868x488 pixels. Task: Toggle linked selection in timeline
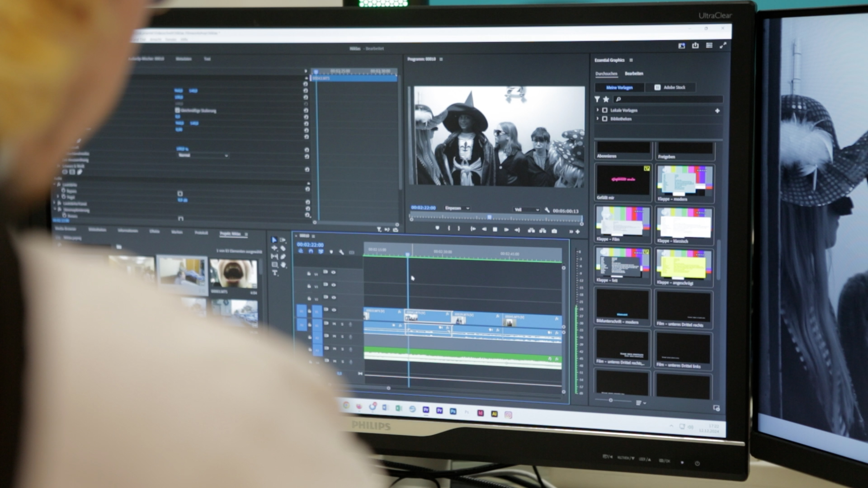(x=321, y=251)
